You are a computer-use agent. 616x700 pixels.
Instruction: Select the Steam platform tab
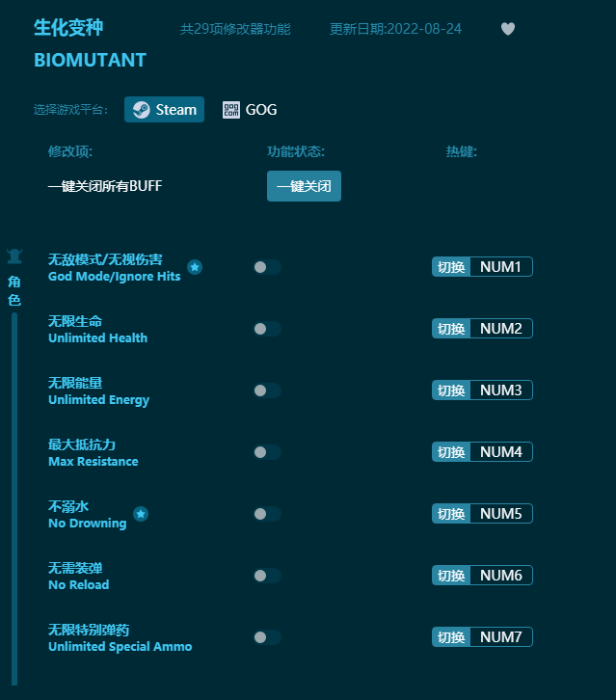(164, 109)
